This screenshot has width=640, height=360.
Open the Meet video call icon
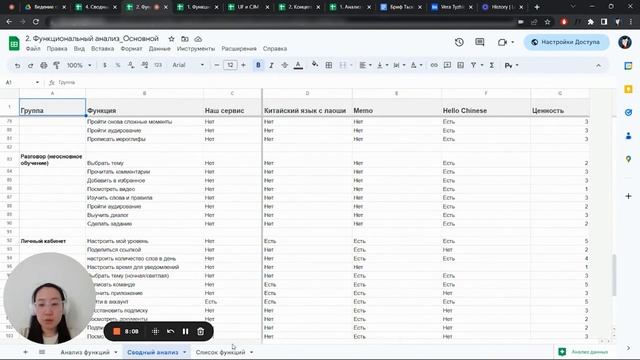click(x=502, y=42)
